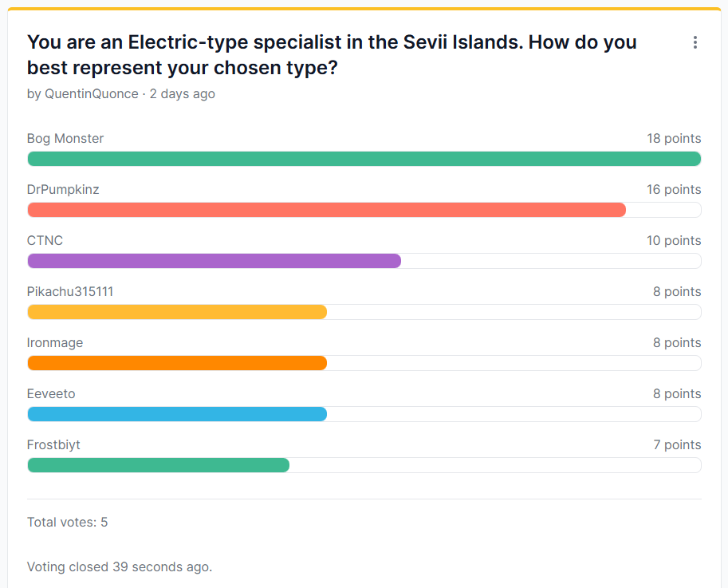Image resolution: width=728 pixels, height=588 pixels.
Task: Click the blue Eeveeto result bar
Action: 177,414
